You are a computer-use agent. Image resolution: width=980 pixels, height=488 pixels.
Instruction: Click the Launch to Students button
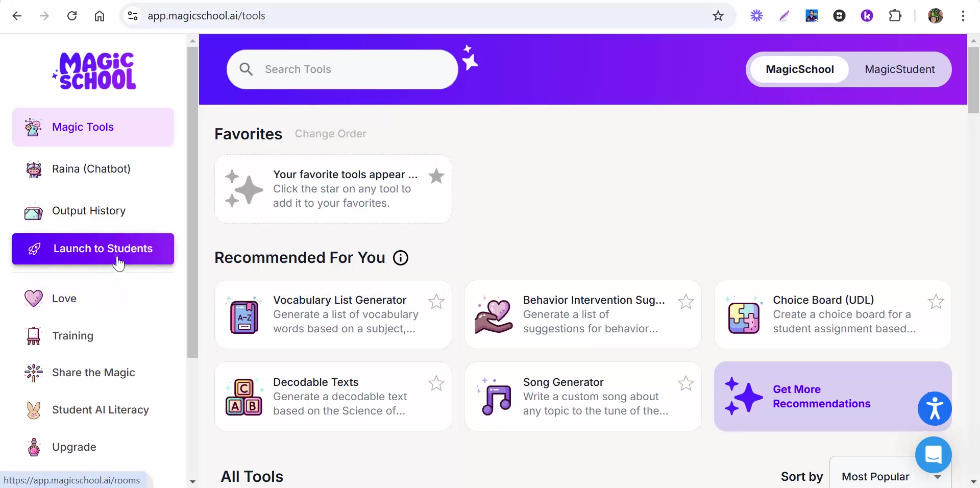point(93,249)
